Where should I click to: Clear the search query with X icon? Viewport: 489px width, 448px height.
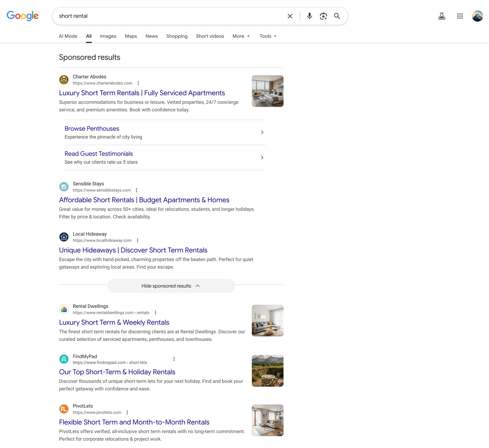click(x=290, y=16)
